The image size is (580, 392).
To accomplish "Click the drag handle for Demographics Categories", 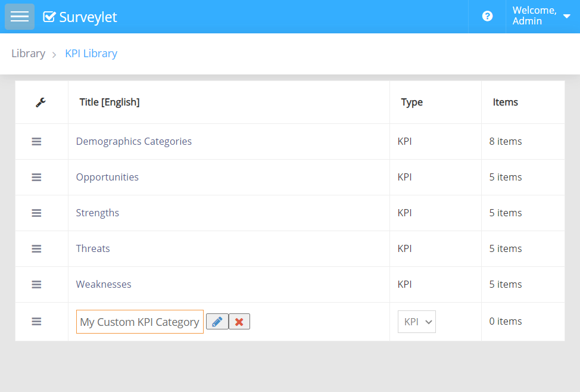I will pos(36,142).
